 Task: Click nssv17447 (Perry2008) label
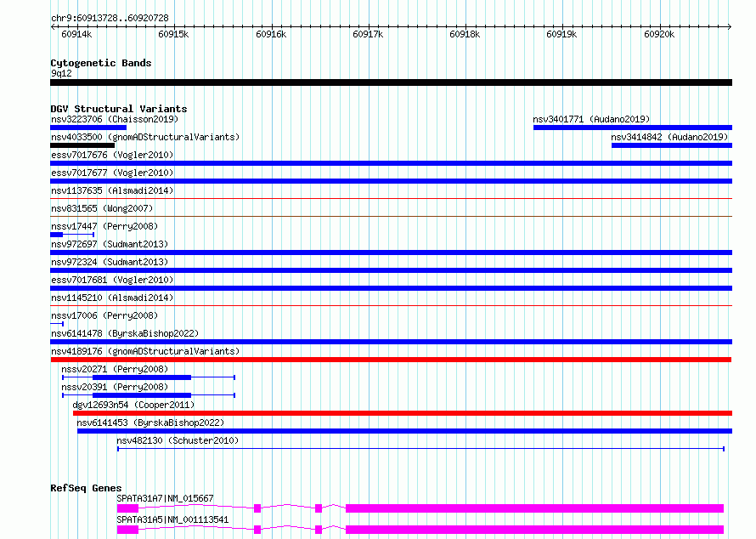click(x=104, y=226)
